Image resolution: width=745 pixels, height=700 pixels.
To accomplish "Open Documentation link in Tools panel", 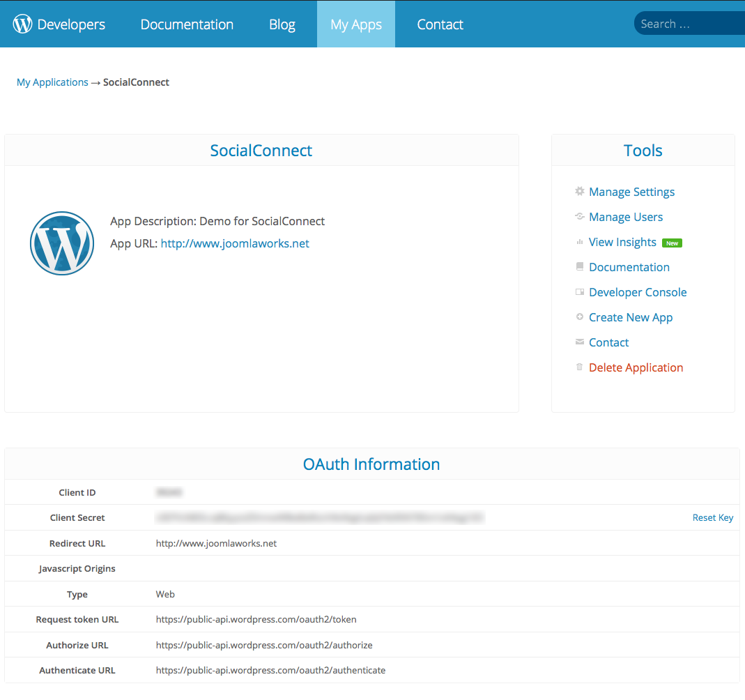I will [x=629, y=267].
